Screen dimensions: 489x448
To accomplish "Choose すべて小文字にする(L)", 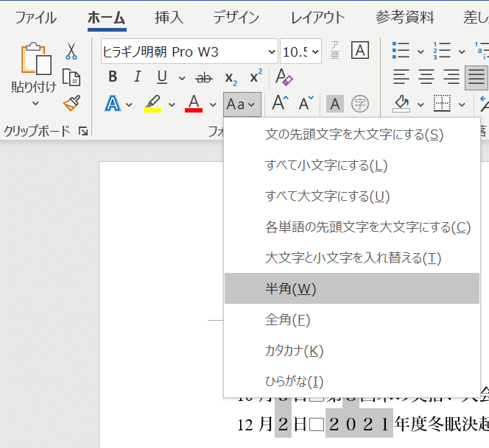I will click(x=352, y=166).
